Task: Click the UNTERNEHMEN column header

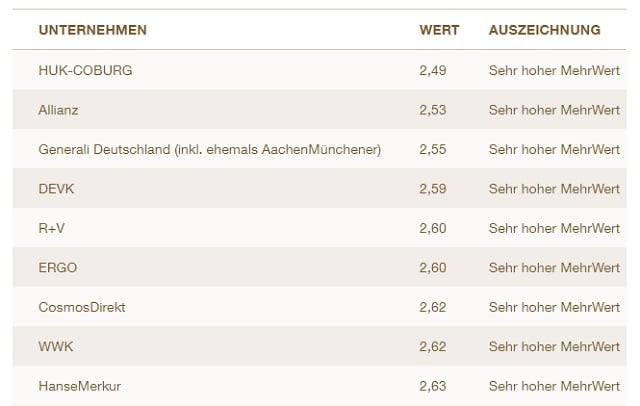Action: click(92, 30)
